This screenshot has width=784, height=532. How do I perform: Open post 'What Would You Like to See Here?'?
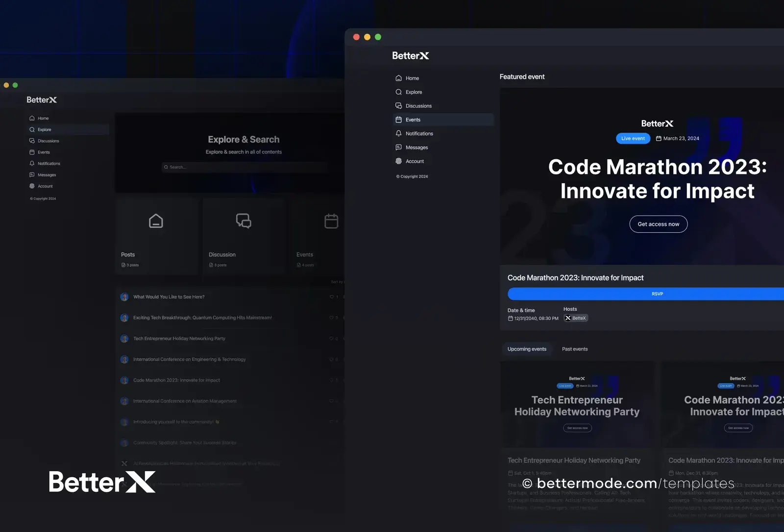click(230, 297)
